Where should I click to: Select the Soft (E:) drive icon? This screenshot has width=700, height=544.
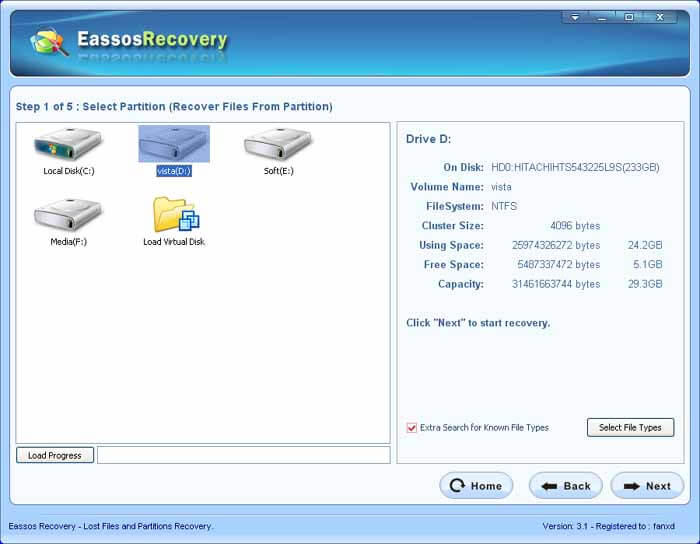point(278,144)
